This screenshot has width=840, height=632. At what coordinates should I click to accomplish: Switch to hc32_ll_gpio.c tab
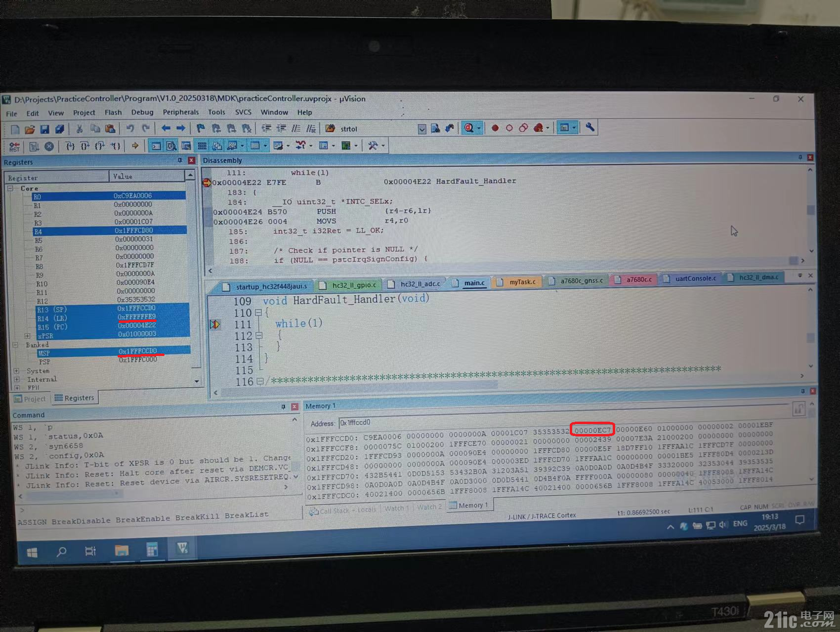pyautogui.click(x=348, y=285)
